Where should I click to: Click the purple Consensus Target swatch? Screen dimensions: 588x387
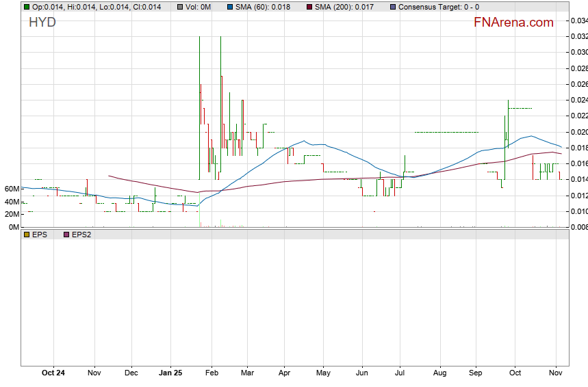(x=392, y=7)
